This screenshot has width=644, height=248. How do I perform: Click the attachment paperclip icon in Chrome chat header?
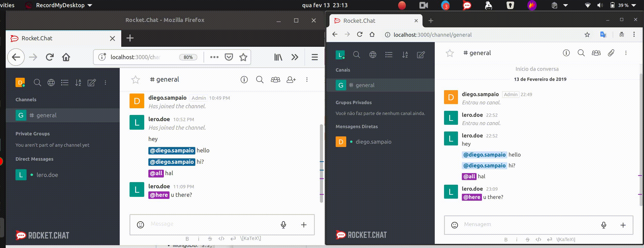[x=611, y=53]
